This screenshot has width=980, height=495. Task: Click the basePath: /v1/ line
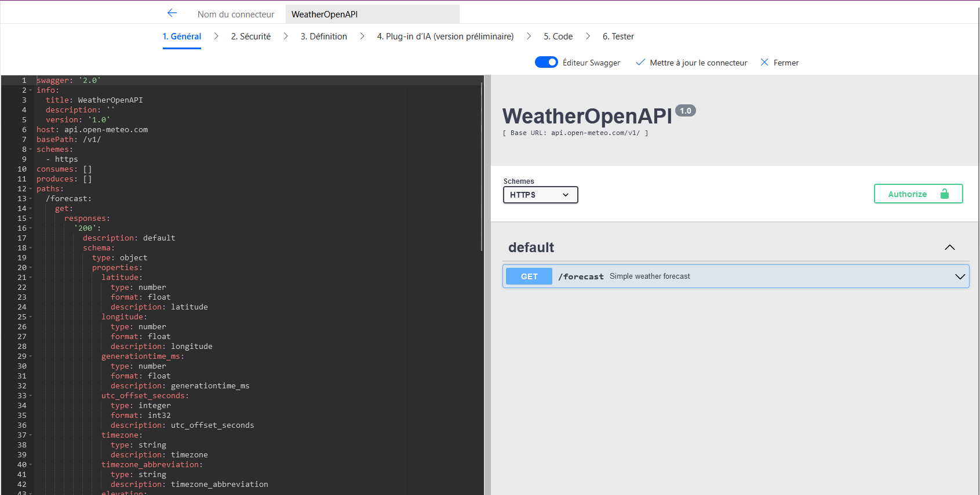coord(68,140)
